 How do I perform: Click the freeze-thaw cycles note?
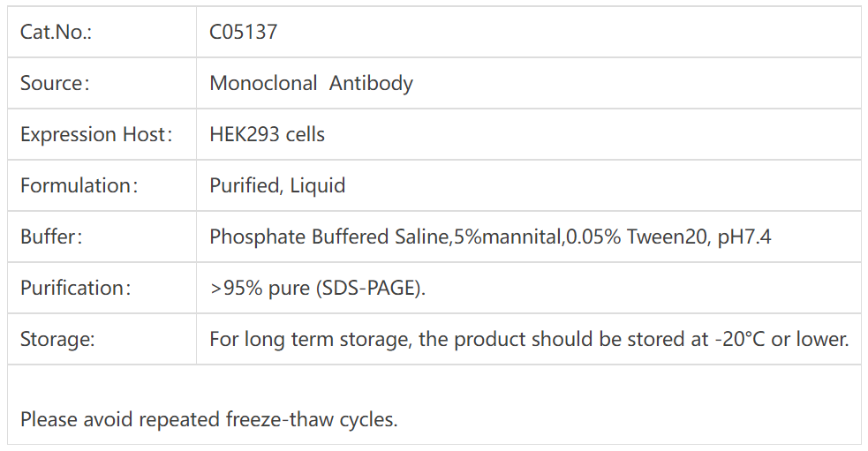[x=208, y=419]
